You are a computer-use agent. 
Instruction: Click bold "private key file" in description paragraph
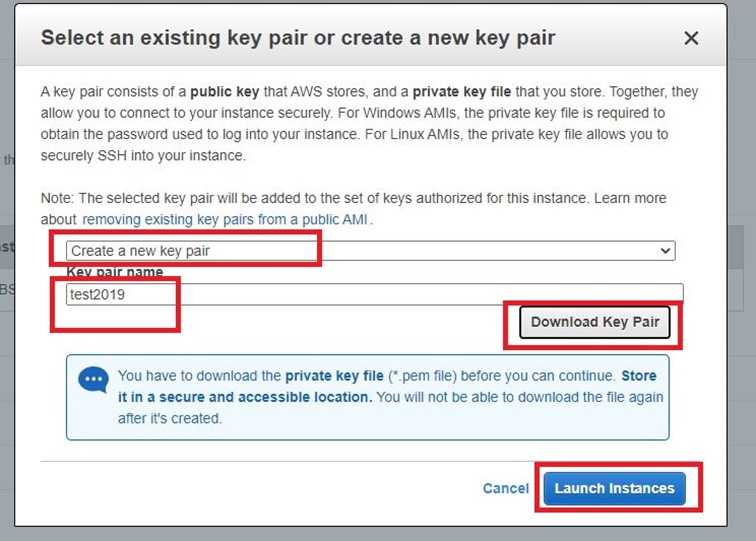[461, 92]
